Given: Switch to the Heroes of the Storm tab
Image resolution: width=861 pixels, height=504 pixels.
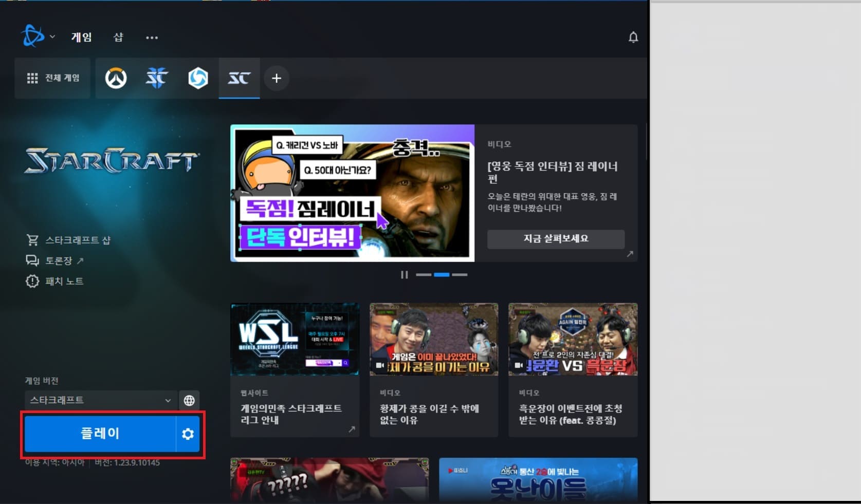Looking at the screenshot, I should (x=198, y=78).
